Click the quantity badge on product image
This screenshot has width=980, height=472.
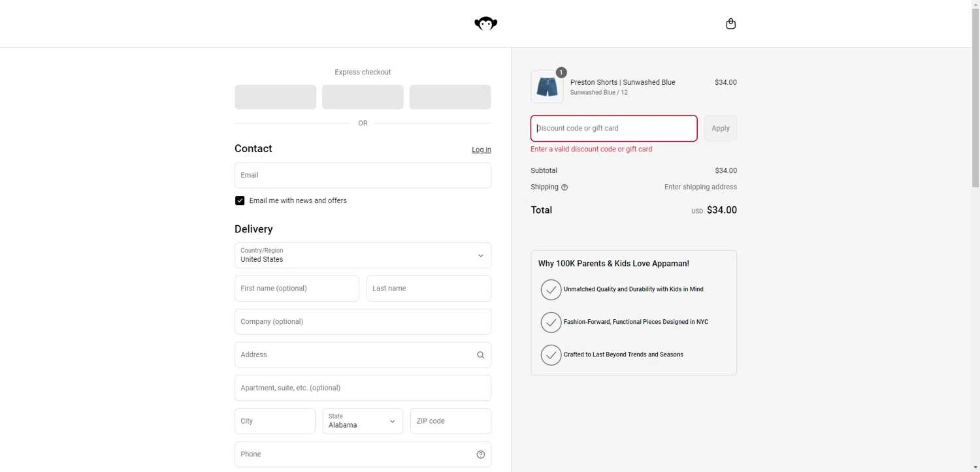pos(561,72)
